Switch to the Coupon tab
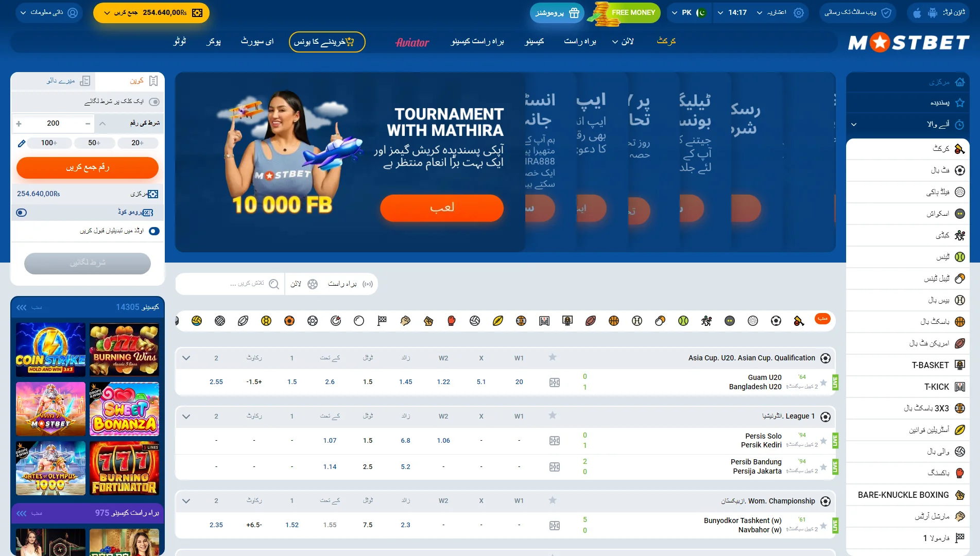This screenshot has width=980, height=556. tap(130, 81)
